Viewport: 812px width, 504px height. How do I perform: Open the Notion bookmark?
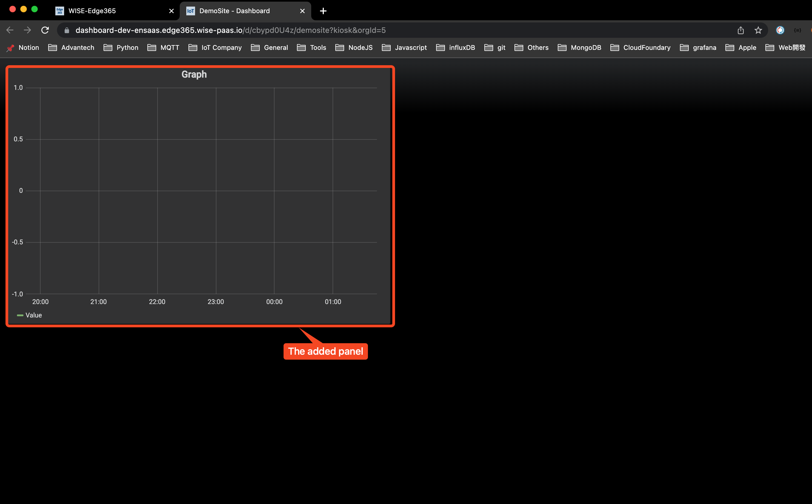coord(28,48)
